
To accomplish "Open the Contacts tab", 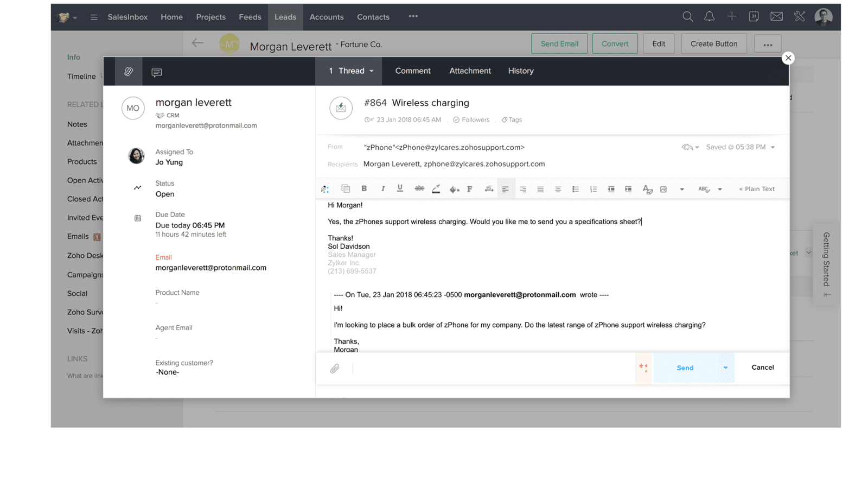I will tap(373, 17).
